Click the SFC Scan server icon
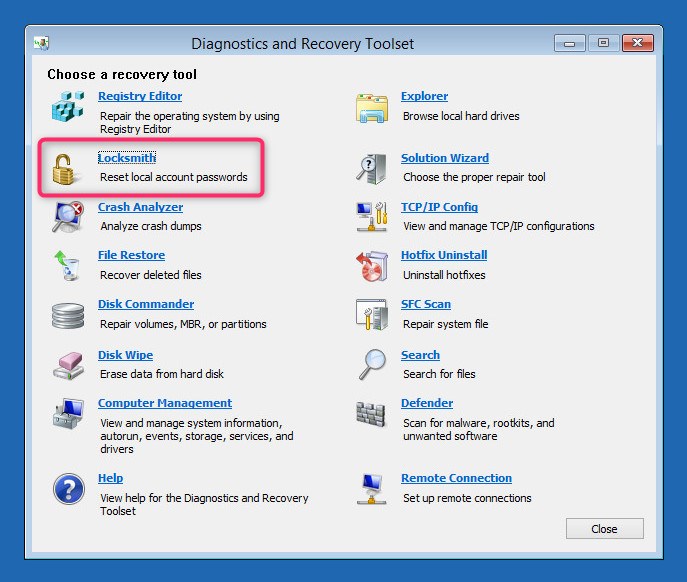The image size is (687, 582). 372,315
